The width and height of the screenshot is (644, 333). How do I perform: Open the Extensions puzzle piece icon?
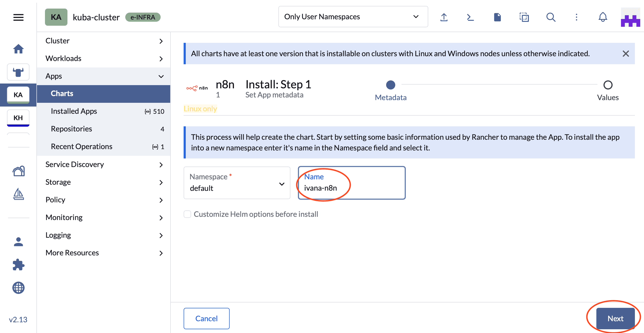[x=18, y=265]
